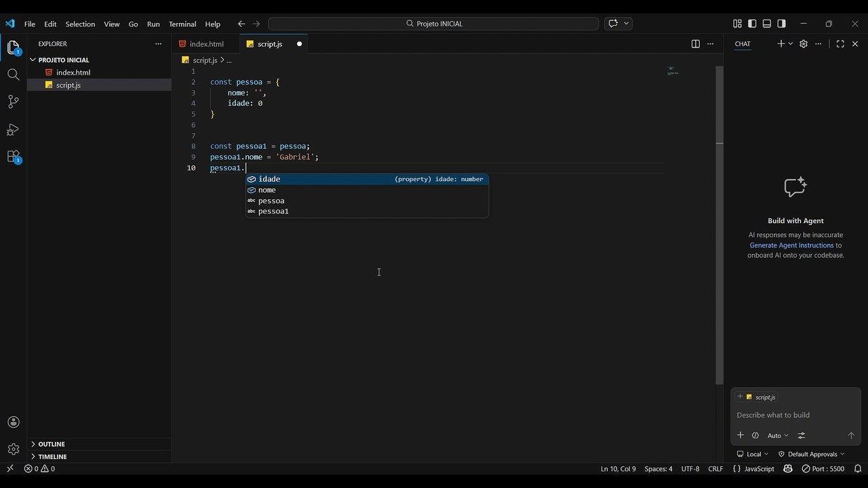
Task: Open the File menu
Action: click(x=30, y=24)
